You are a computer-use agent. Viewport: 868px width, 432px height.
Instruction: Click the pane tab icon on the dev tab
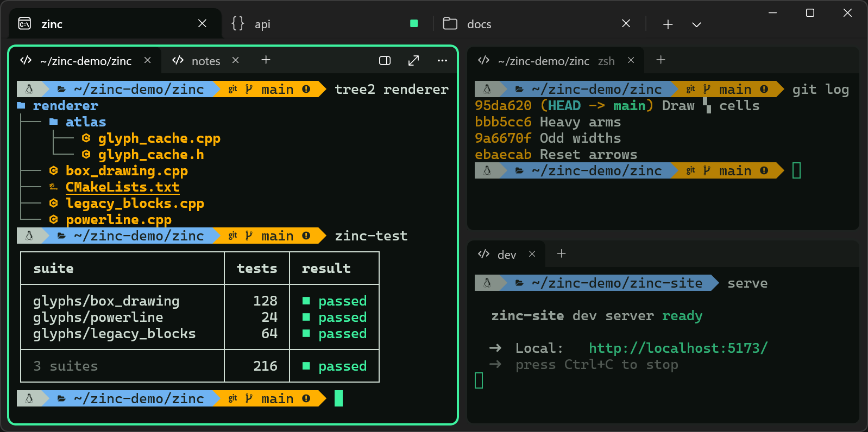click(483, 254)
